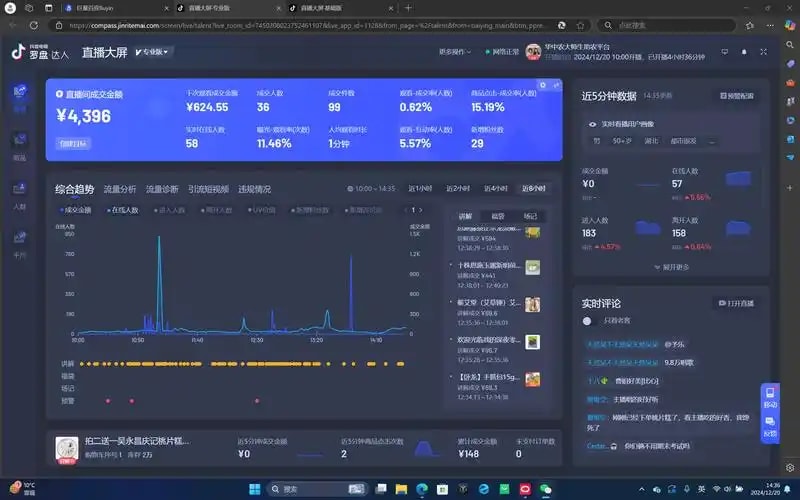Switch to the 流量诊断 tab

pos(162,189)
